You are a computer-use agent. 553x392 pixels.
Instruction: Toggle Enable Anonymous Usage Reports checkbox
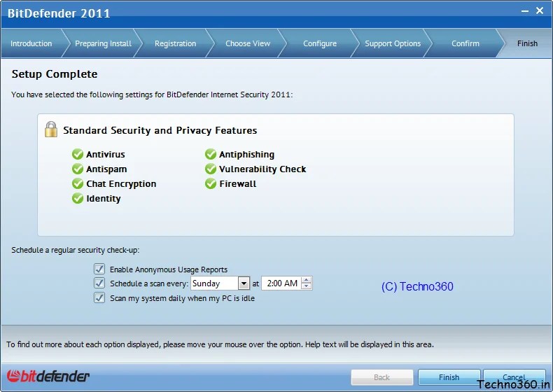99,269
